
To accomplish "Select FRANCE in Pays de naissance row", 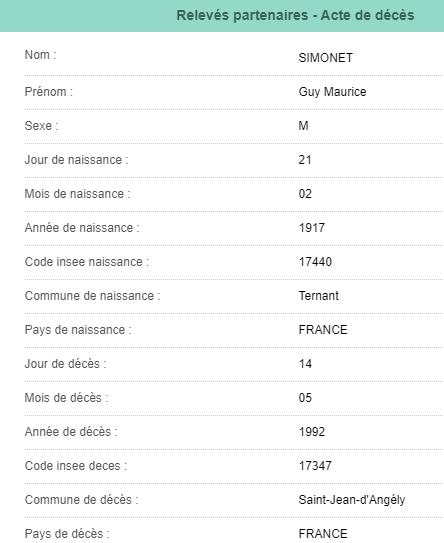I will (323, 330).
